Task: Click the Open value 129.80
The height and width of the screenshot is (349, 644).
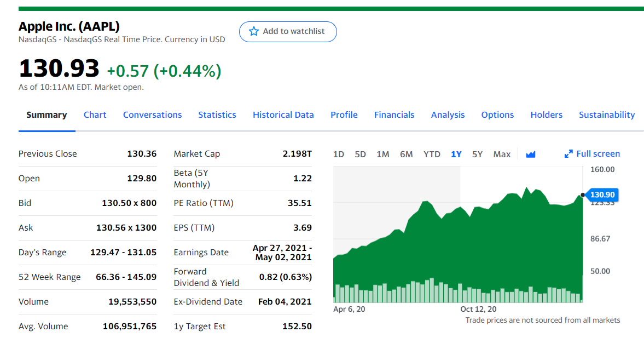Action: (142, 179)
